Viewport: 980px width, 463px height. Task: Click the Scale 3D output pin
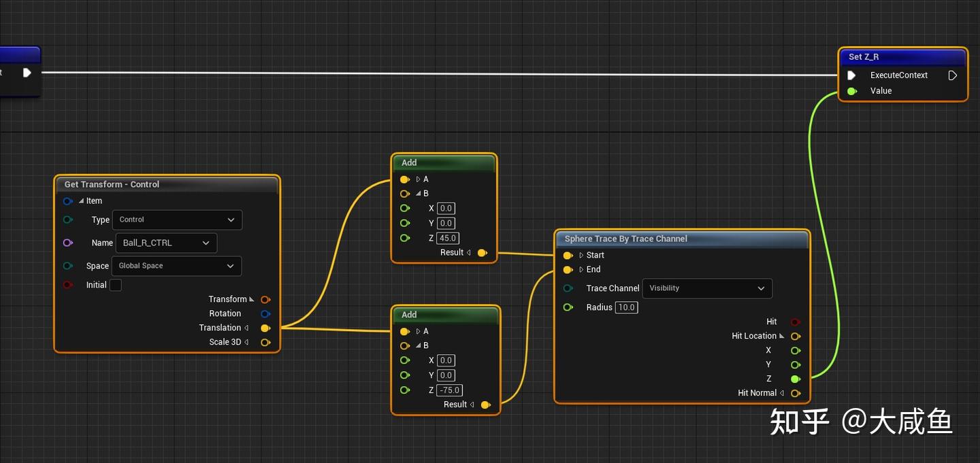tap(265, 342)
